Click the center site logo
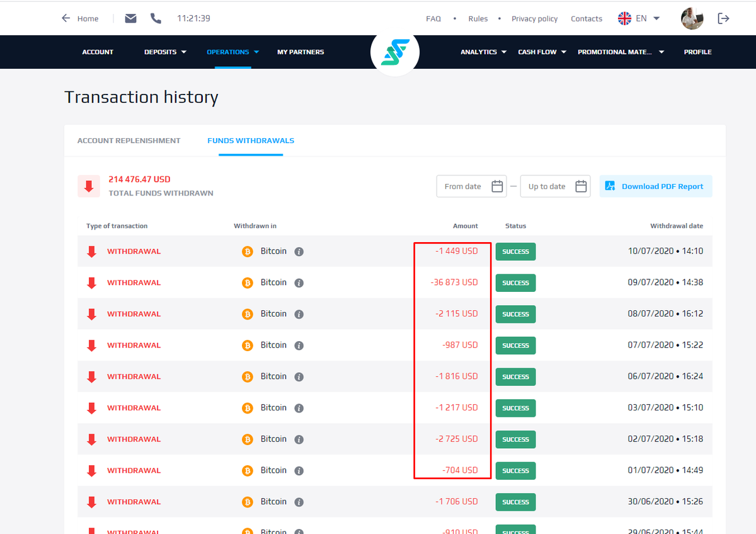 click(395, 52)
